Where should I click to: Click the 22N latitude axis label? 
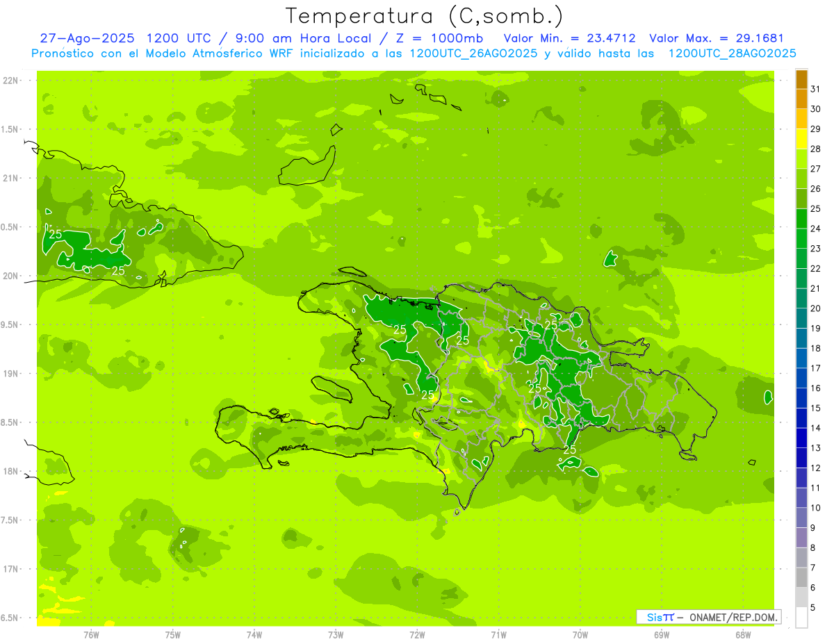[x=12, y=81]
